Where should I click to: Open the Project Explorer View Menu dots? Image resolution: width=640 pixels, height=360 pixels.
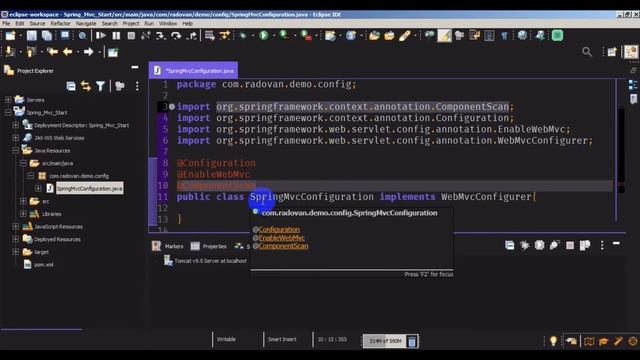[x=137, y=86]
